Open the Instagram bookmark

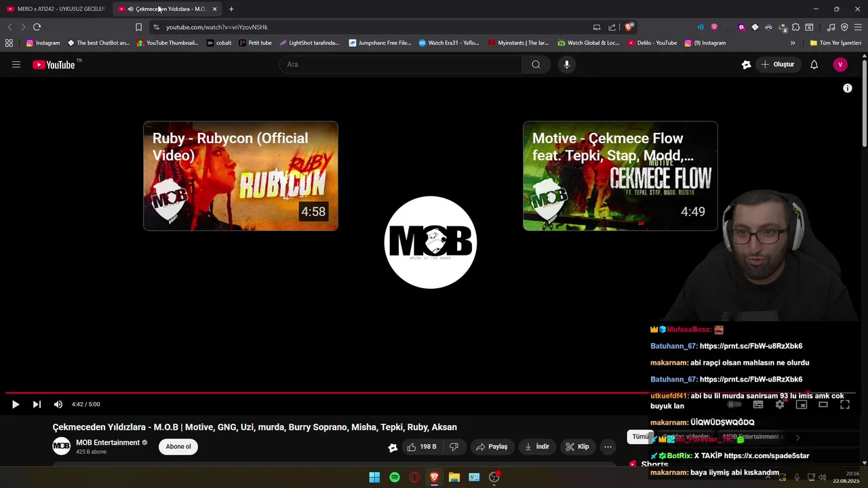coord(43,43)
